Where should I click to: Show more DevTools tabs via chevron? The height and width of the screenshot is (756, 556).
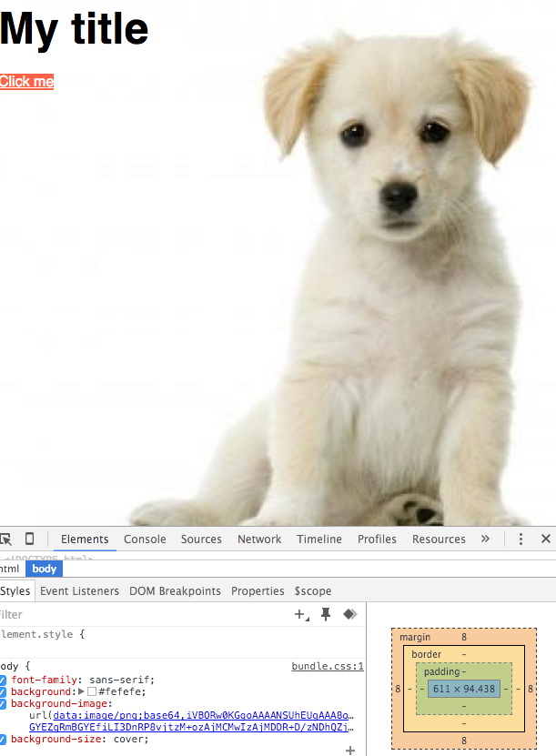pyautogui.click(x=485, y=539)
